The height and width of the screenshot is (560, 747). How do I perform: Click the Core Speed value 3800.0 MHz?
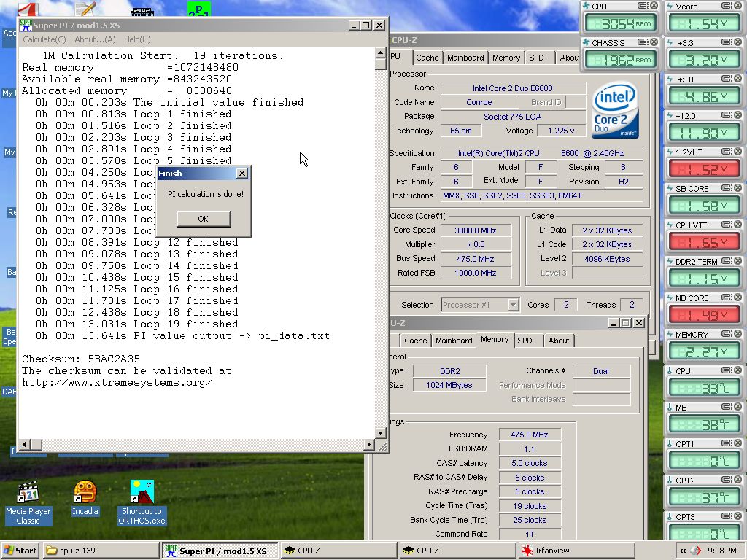point(476,230)
